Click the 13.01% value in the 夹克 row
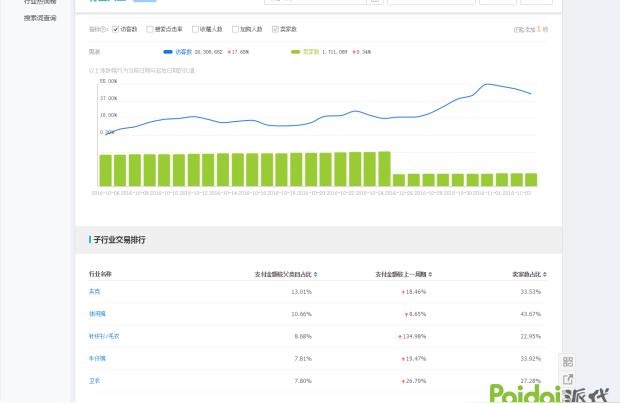The image size is (620, 403). click(301, 292)
